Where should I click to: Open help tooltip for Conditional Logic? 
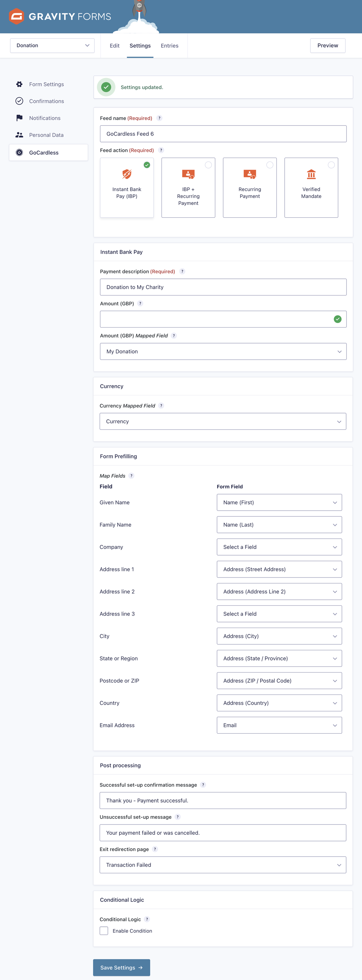click(147, 919)
